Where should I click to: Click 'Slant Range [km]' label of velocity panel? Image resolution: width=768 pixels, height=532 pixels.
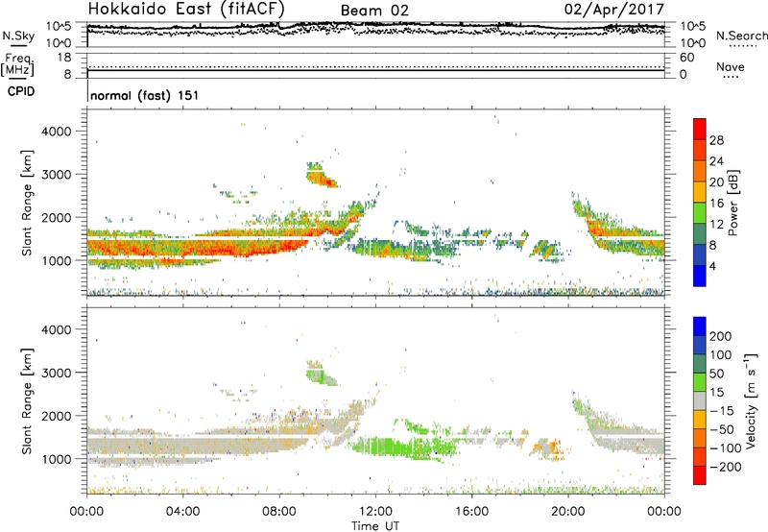pos(27,401)
